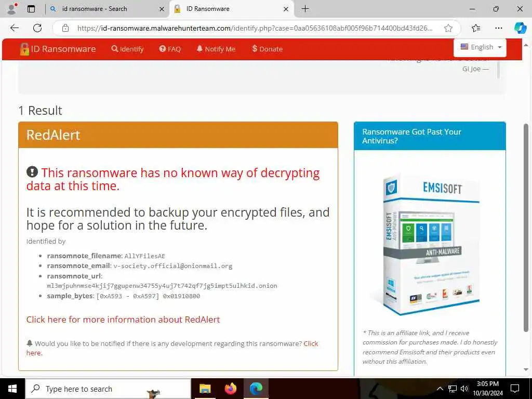532x399 pixels.
Task: Open Edge Settings and more ellipsis
Action: tap(498, 28)
